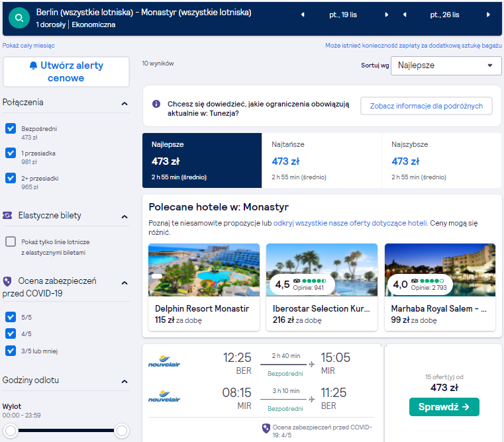504x442 pixels.
Task: Open the Sortuj wg Najlepsze dropdown
Action: pyautogui.click(x=446, y=66)
